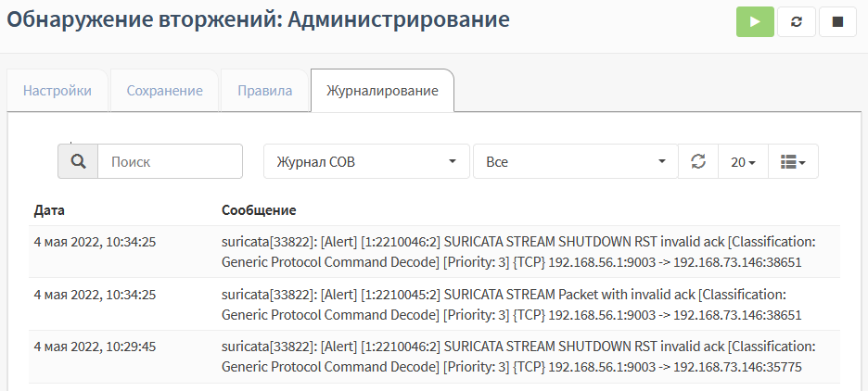Click the magnifying glass search icon
The width and height of the screenshot is (868, 391).
coord(78,161)
